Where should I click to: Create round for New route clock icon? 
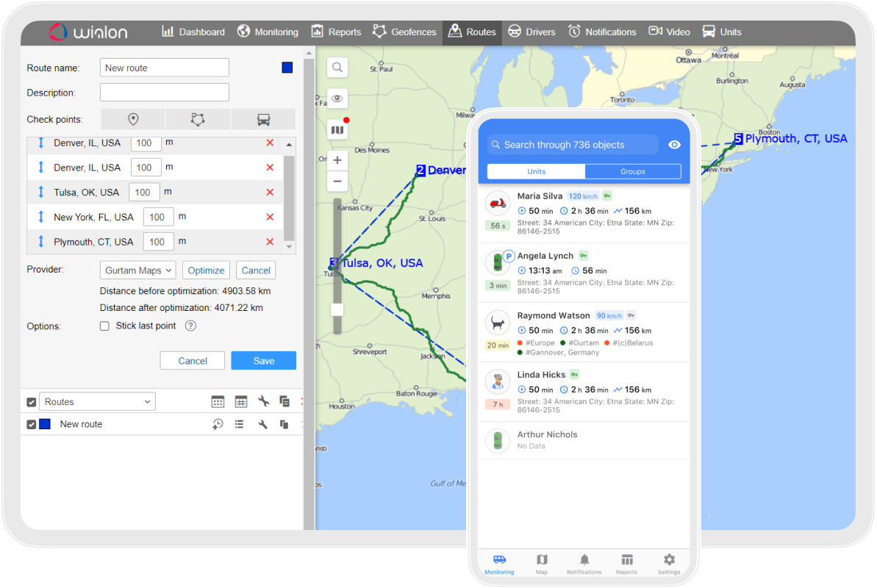(x=218, y=425)
